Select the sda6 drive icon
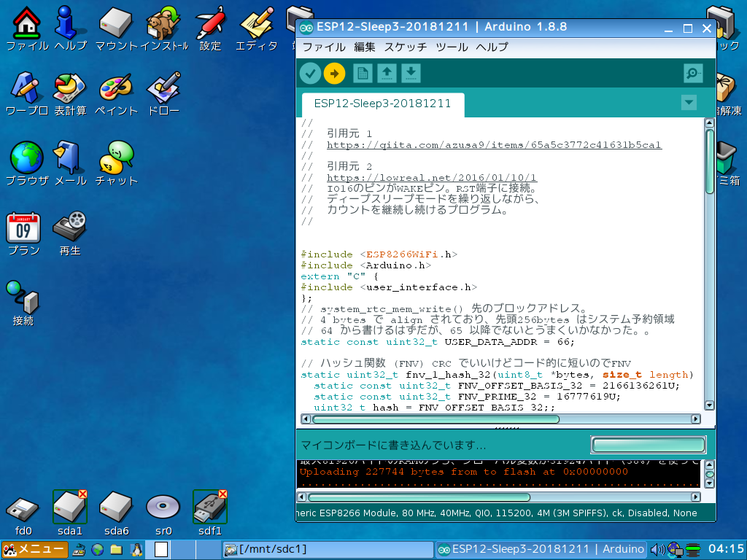 [116, 513]
